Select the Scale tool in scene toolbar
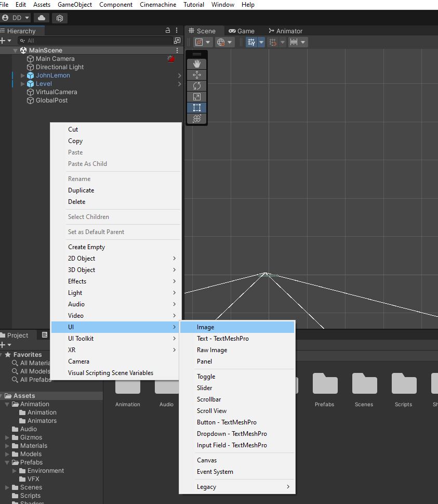 (x=197, y=97)
